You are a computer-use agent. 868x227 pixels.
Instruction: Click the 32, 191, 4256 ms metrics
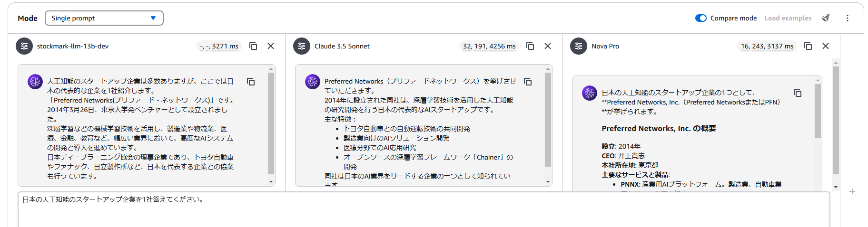point(489,46)
